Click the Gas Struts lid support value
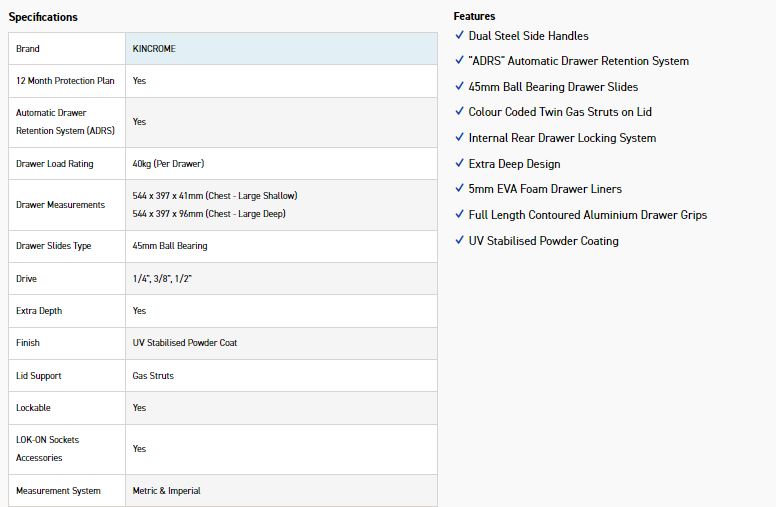 153,376
